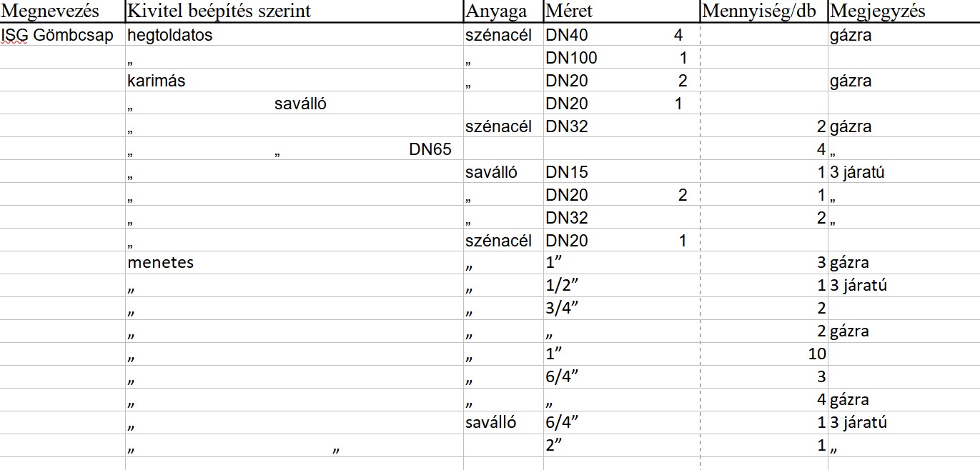Screen dimensions: 980x470
Task: Click the ISG Gömbcsap cell
Action: coord(58,35)
